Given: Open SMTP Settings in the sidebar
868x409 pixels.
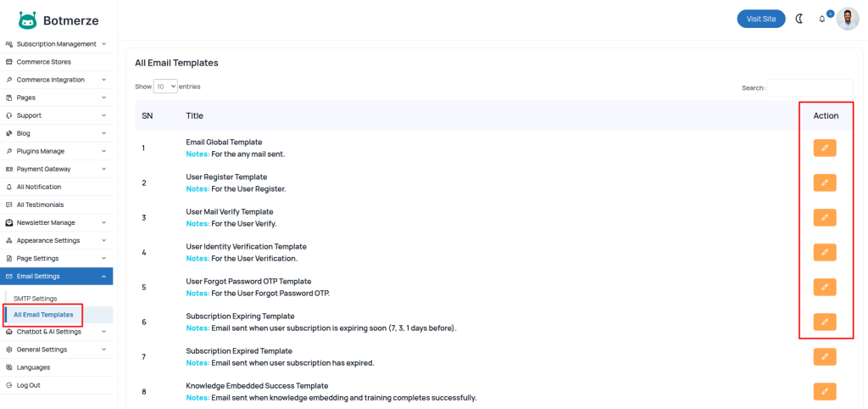Looking at the screenshot, I should pos(35,299).
